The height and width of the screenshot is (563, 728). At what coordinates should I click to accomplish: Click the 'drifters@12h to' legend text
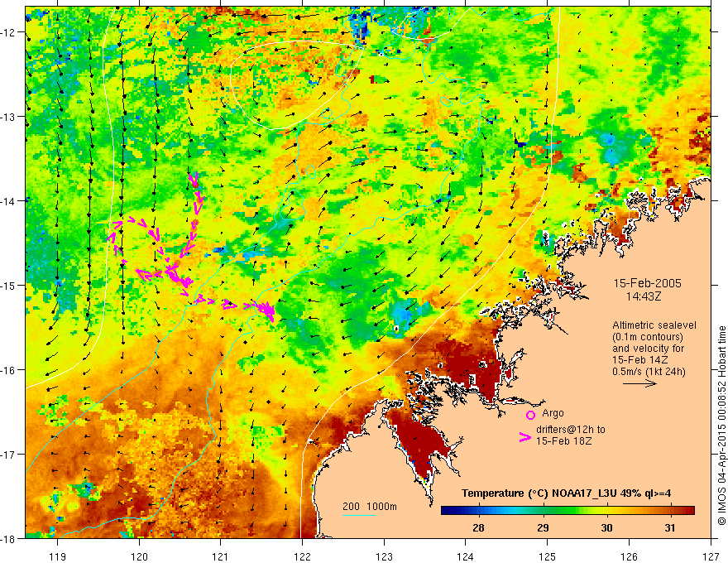coord(571,430)
